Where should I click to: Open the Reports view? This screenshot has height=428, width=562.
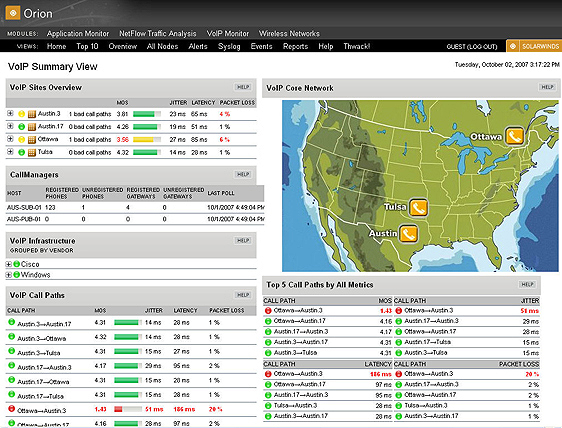295,46
